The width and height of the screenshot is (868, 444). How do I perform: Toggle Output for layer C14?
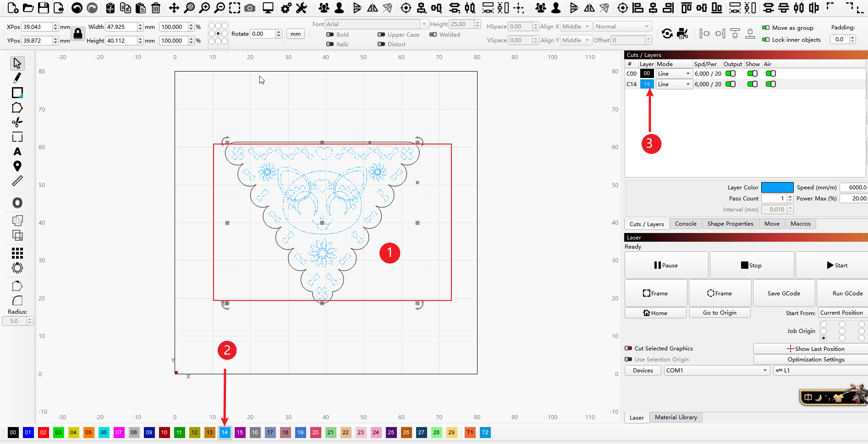(730, 84)
